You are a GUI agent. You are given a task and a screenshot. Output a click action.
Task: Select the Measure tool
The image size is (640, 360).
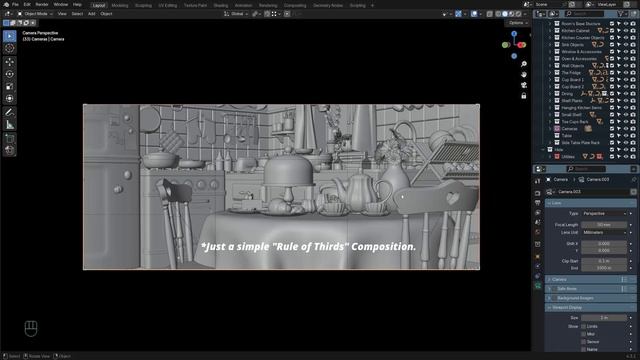point(10,124)
